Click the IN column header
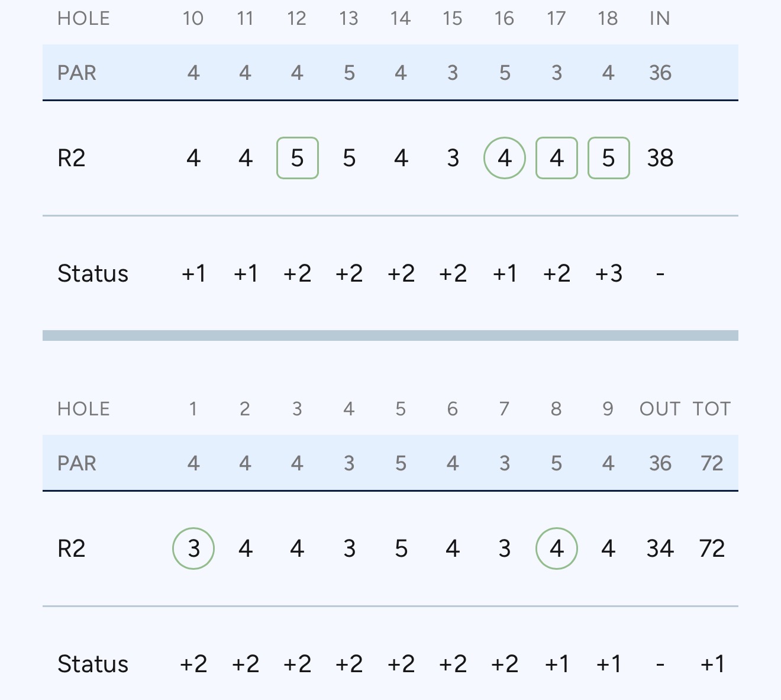 660,18
